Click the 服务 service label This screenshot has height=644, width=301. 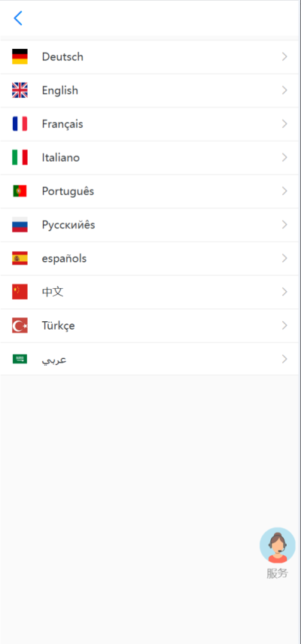(278, 573)
